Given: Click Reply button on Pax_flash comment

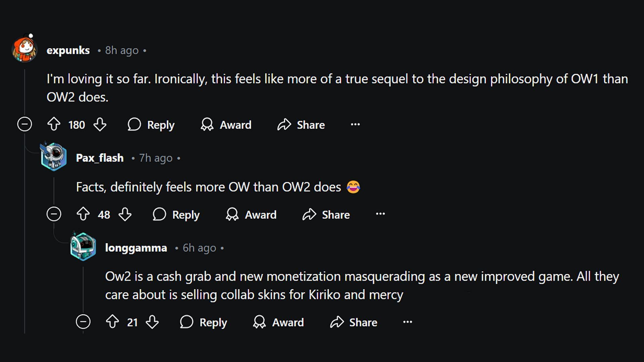Looking at the screenshot, I should (x=177, y=215).
